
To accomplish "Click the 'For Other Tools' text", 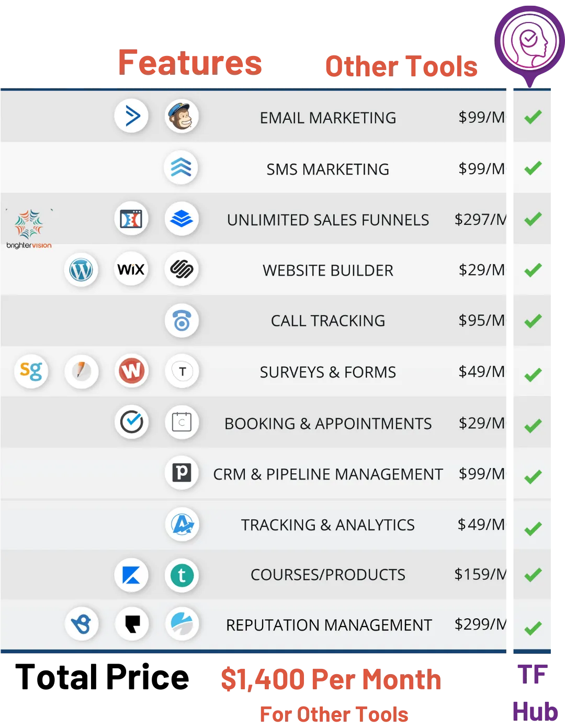I will 334,714.
